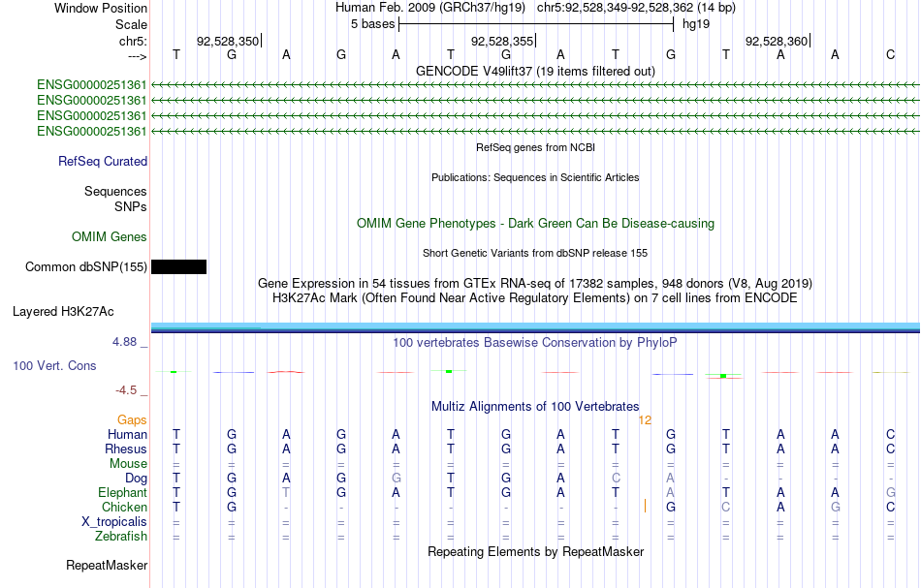Open the RefSeq Curated track label

[103, 162]
